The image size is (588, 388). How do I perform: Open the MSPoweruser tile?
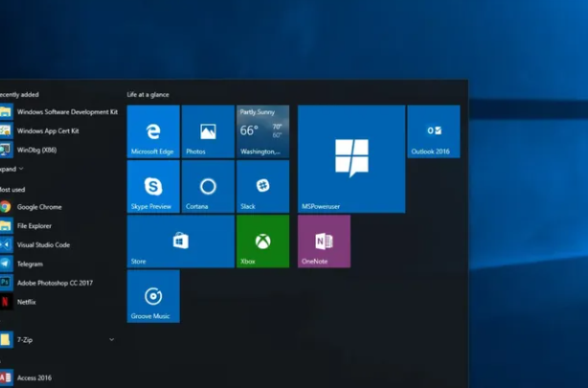click(x=351, y=159)
